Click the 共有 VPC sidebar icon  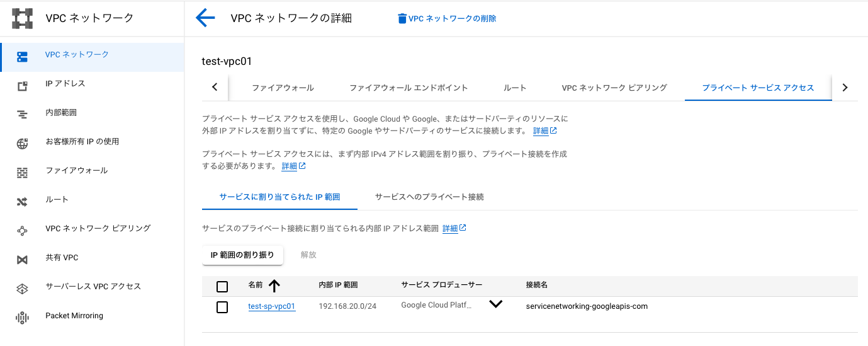pos(22,260)
